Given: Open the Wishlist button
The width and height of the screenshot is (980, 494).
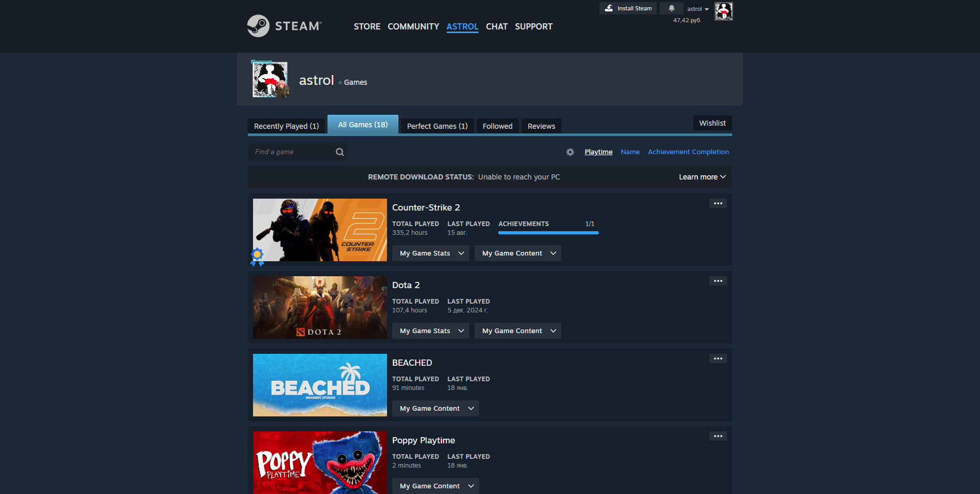Looking at the screenshot, I should 712,123.
